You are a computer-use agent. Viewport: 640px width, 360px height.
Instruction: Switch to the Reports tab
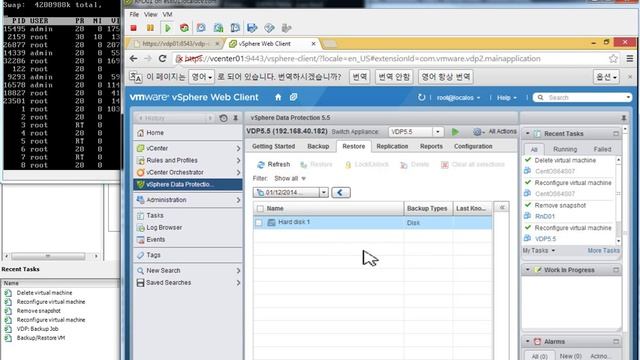431,147
